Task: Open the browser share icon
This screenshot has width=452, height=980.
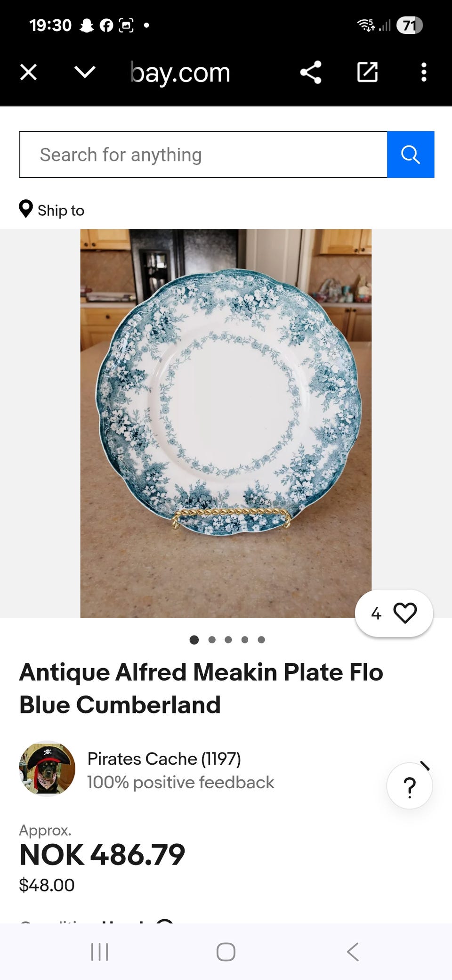Action: coord(311,73)
